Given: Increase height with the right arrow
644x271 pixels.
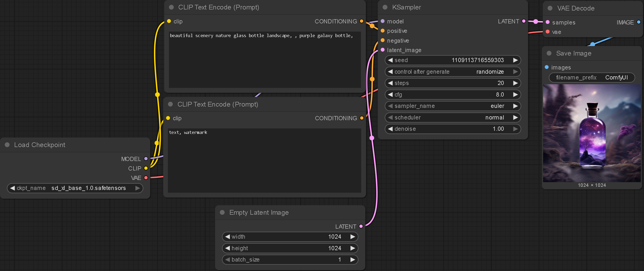Looking at the screenshot, I should click(x=353, y=248).
